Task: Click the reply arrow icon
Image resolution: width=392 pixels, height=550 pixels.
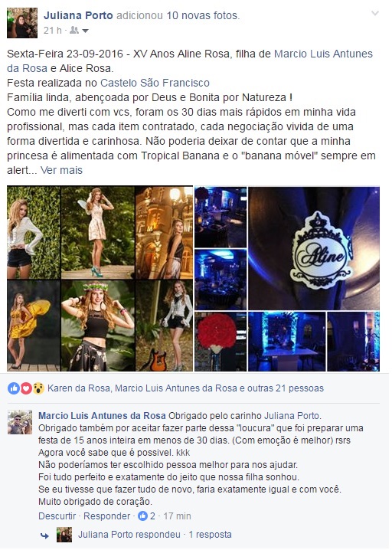Action: pos(45,535)
